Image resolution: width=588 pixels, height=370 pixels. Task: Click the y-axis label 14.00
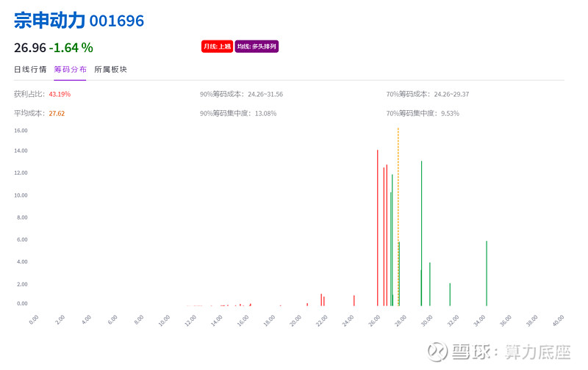21,150
